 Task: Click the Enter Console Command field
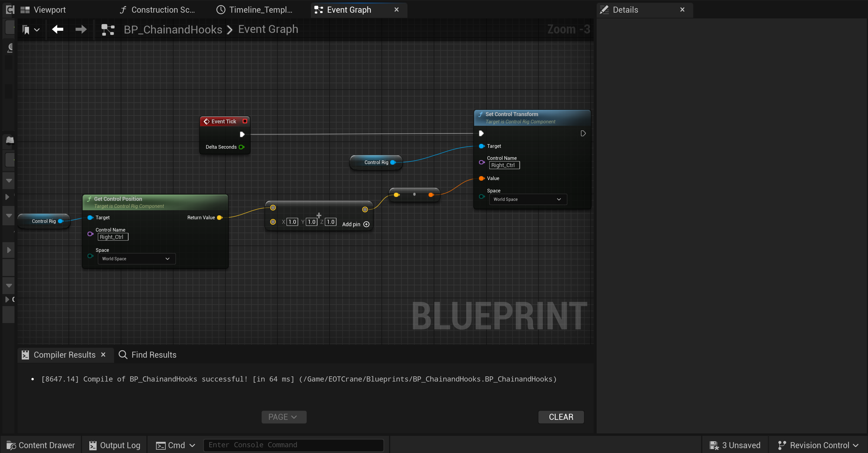[293, 445]
